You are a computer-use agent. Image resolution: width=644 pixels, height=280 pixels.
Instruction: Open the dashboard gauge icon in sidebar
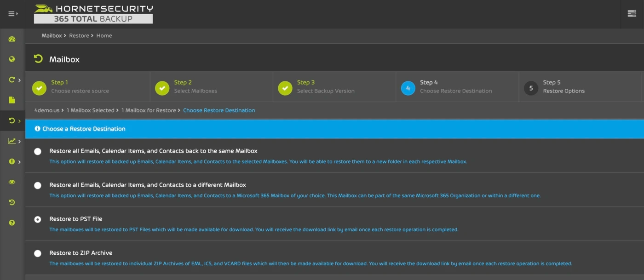(x=12, y=39)
